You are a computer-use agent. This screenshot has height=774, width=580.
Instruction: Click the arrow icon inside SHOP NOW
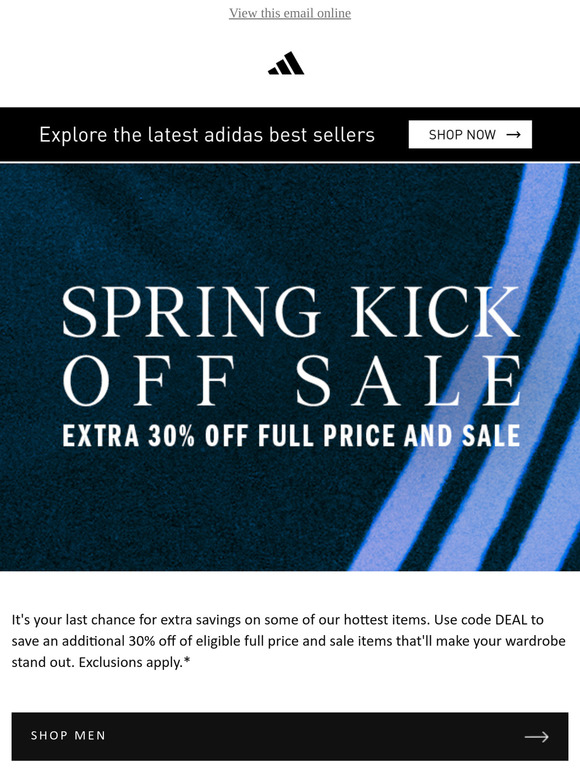513,134
